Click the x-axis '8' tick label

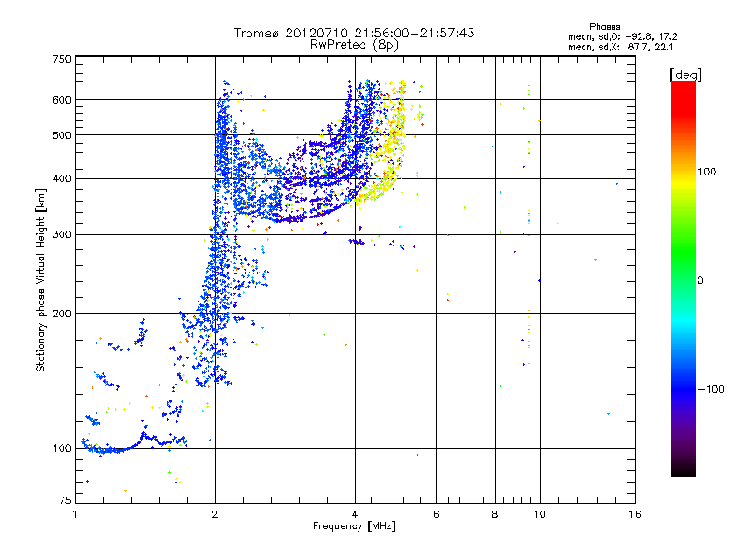click(495, 514)
